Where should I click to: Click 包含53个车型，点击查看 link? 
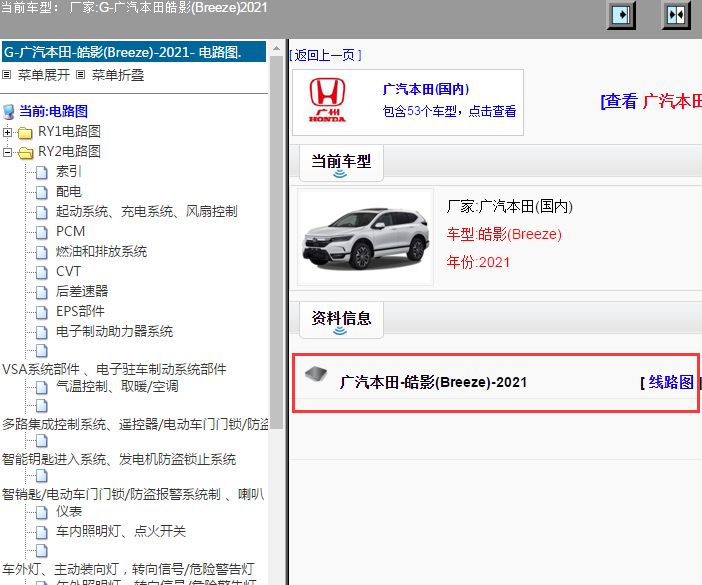(449, 111)
